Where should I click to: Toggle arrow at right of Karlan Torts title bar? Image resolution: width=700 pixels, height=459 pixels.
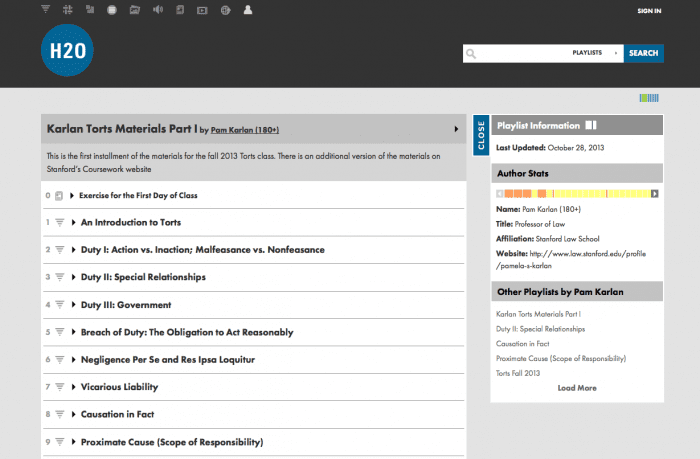[456, 129]
